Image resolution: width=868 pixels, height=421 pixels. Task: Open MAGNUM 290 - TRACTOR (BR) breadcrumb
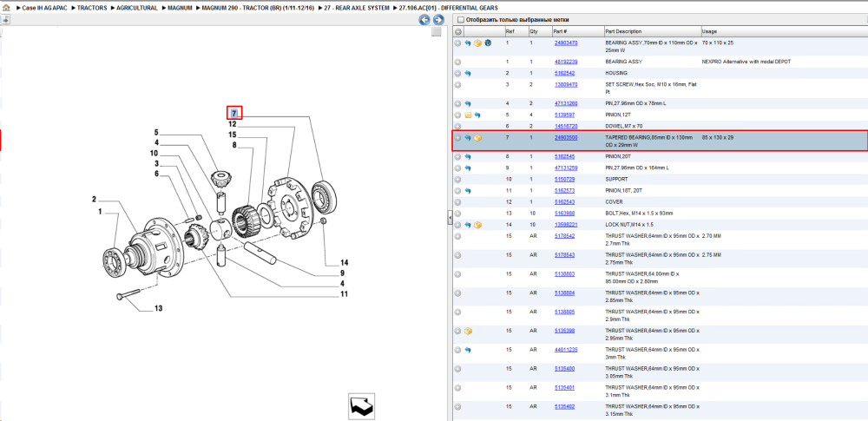259,9
